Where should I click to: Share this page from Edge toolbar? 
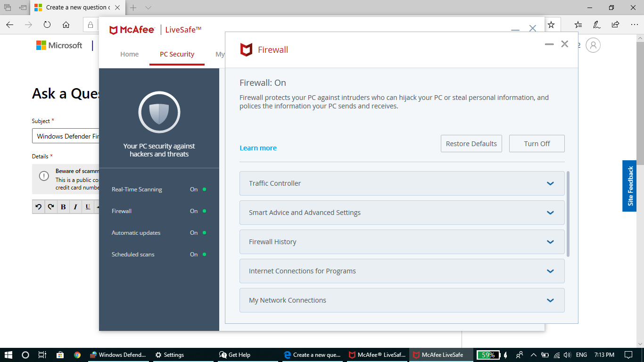coord(615,25)
